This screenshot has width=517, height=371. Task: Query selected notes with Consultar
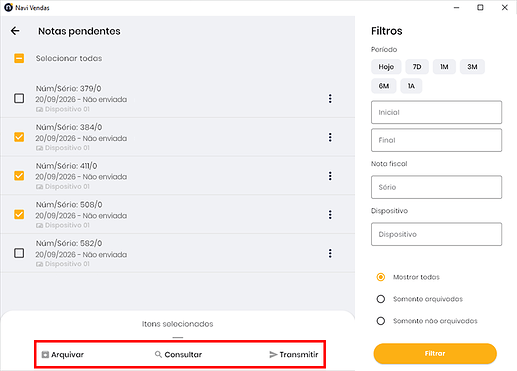178,355
